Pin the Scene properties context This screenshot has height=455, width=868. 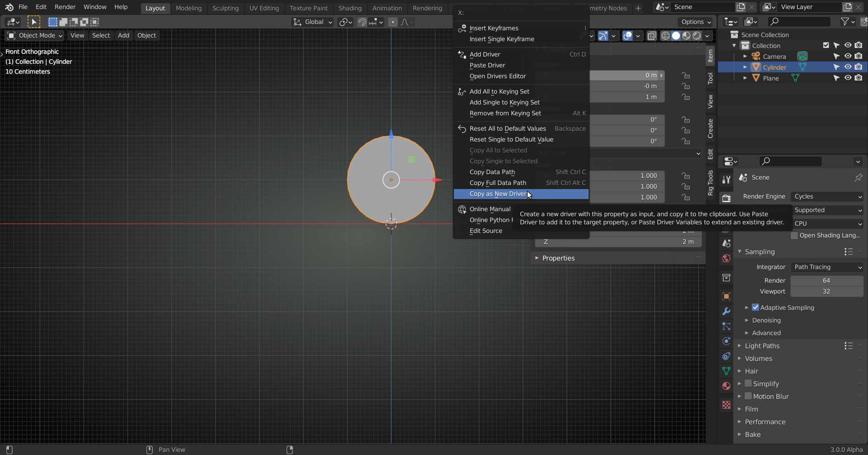[x=858, y=178]
